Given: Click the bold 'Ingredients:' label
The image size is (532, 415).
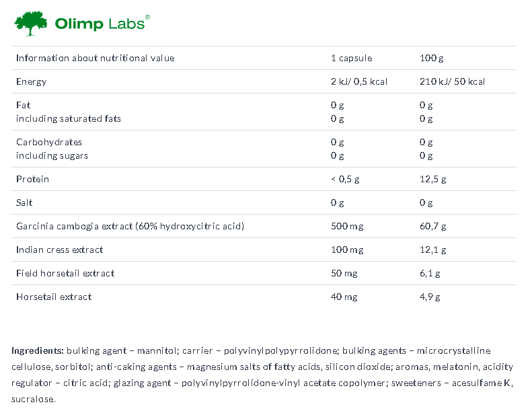Looking at the screenshot, I should pyautogui.click(x=37, y=351).
